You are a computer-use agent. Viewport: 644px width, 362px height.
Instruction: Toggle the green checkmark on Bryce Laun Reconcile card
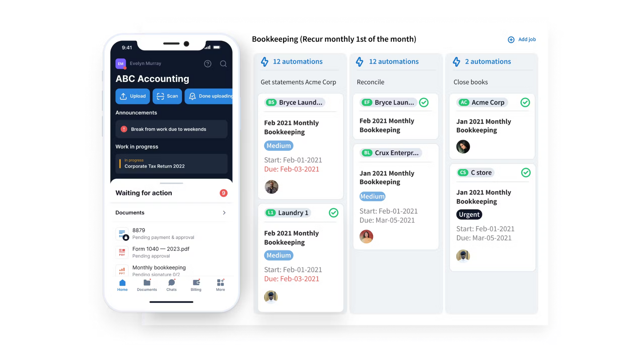pyautogui.click(x=424, y=102)
